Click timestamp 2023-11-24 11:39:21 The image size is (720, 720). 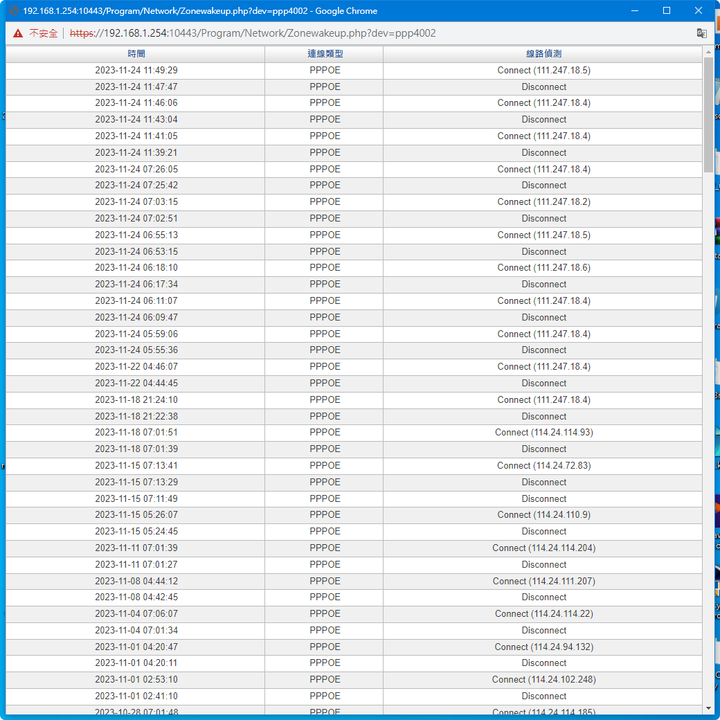[136, 152]
